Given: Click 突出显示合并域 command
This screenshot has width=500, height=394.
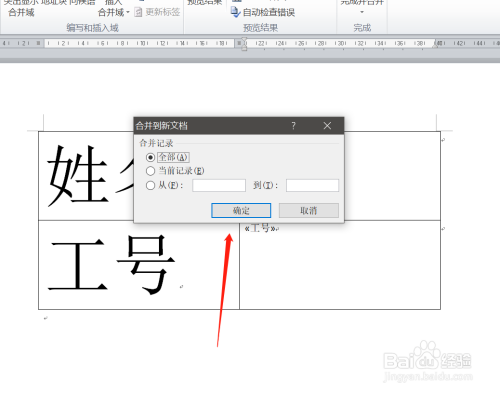Looking at the screenshot, I should 22,7.
